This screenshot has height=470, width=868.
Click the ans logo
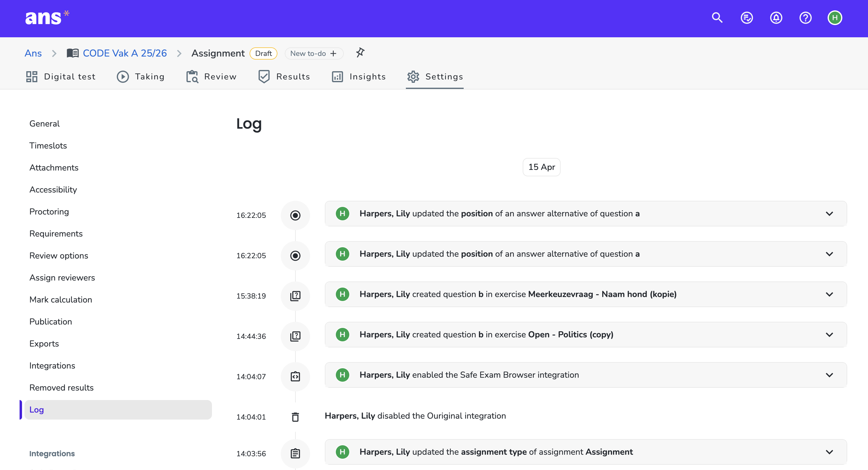click(x=47, y=17)
